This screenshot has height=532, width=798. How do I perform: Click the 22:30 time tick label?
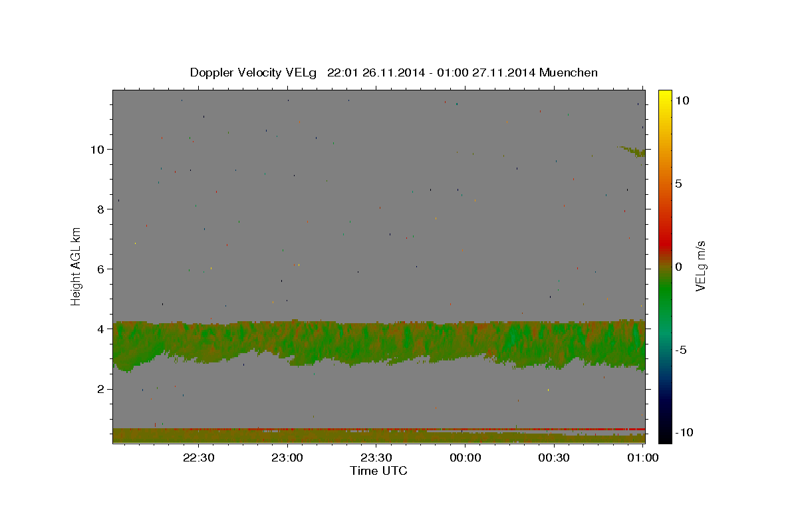click(x=198, y=458)
